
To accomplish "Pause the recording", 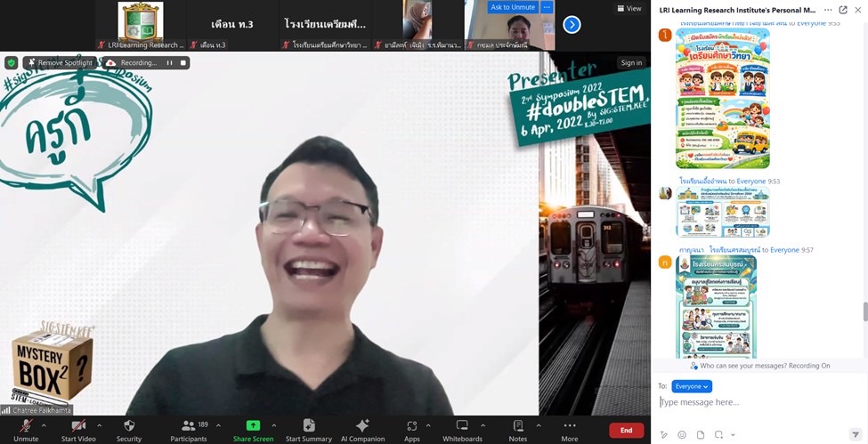I will pos(169,63).
